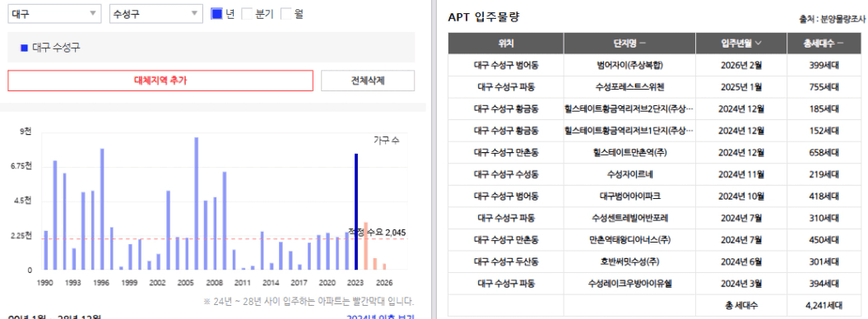868x319 pixels.
Task: Click the pink 2024 chart bar
Action: tap(365, 246)
